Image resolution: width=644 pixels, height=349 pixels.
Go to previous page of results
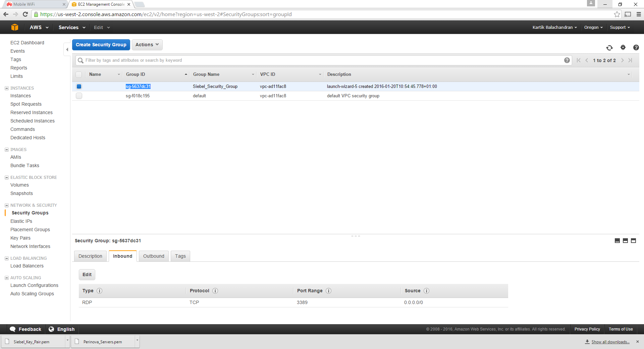click(587, 60)
